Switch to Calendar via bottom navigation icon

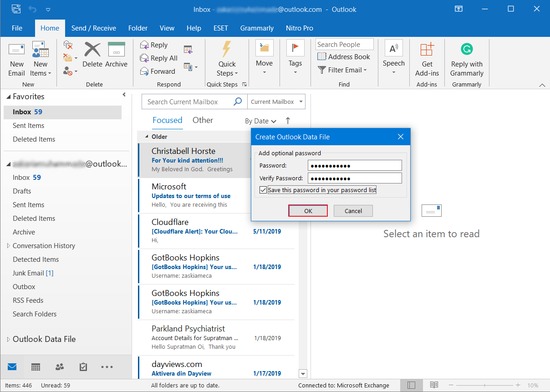coord(36,367)
